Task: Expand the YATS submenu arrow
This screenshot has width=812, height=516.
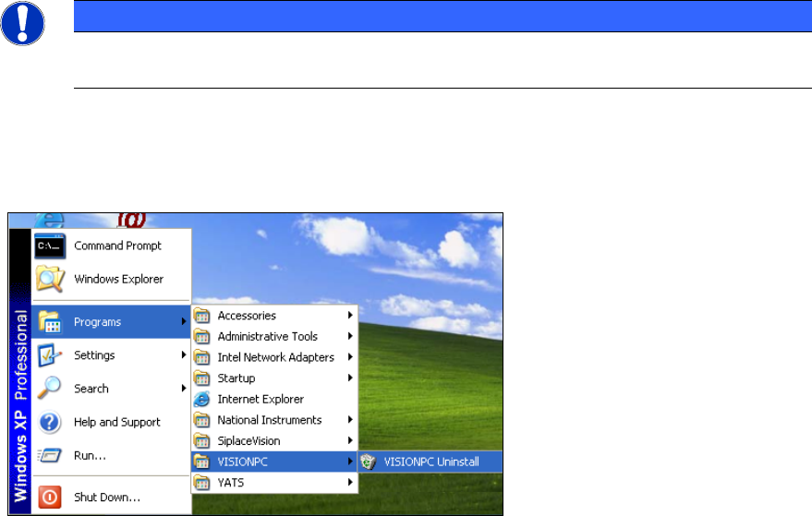Action: 350,482
